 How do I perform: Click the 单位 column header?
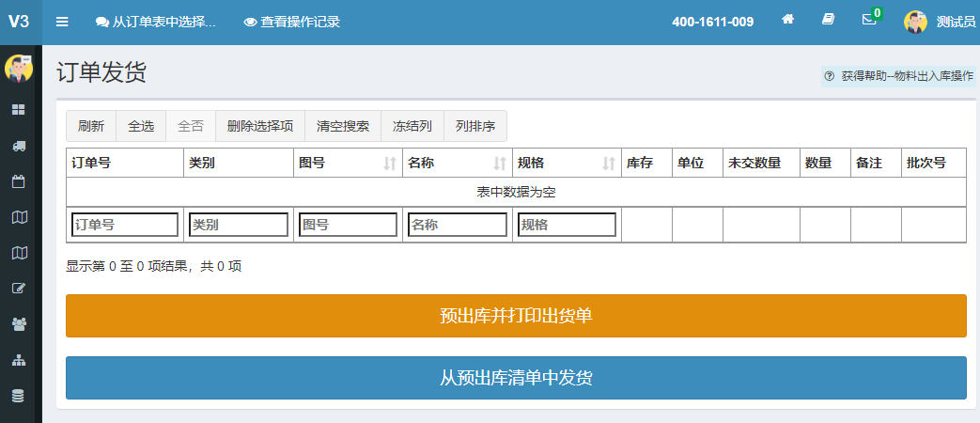(697, 163)
